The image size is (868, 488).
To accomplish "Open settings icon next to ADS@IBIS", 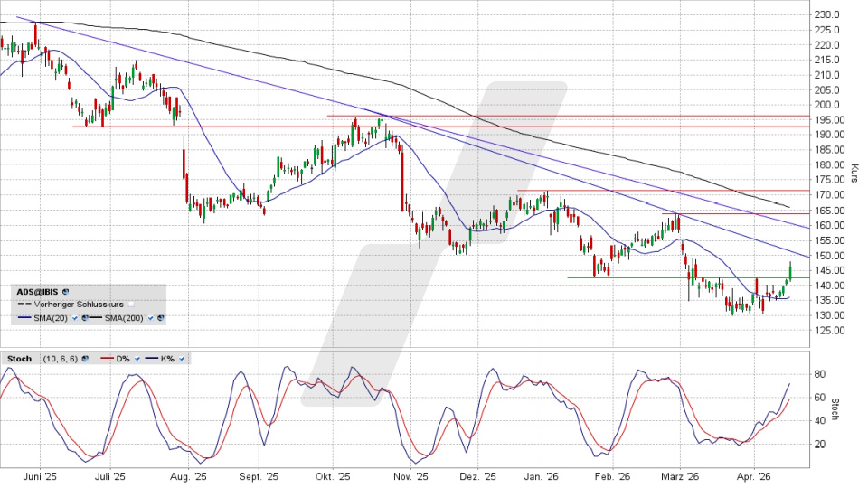I will (65, 292).
